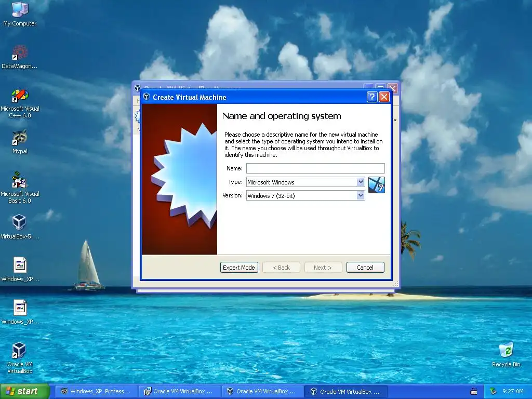Screen dimensions: 532x399
Task: Switch to second Oracle VM VirtualBox taskbar item
Action: (262, 392)
